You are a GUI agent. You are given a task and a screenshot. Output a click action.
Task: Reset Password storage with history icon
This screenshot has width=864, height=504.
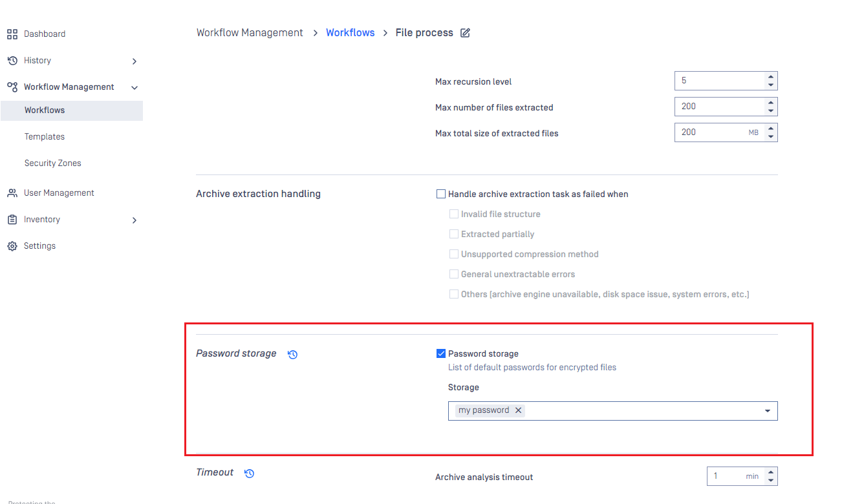[x=292, y=354]
